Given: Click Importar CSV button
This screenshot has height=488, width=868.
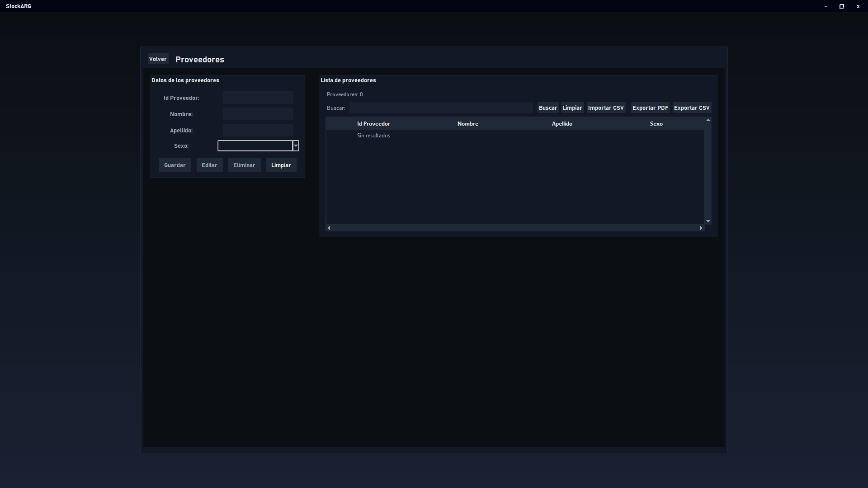Looking at the screenshot, I should [605, 108].
